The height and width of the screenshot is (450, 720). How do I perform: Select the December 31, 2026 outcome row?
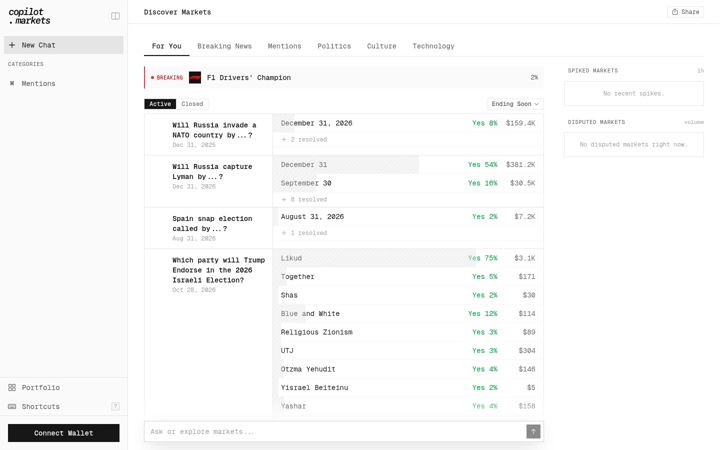point(408,123)
